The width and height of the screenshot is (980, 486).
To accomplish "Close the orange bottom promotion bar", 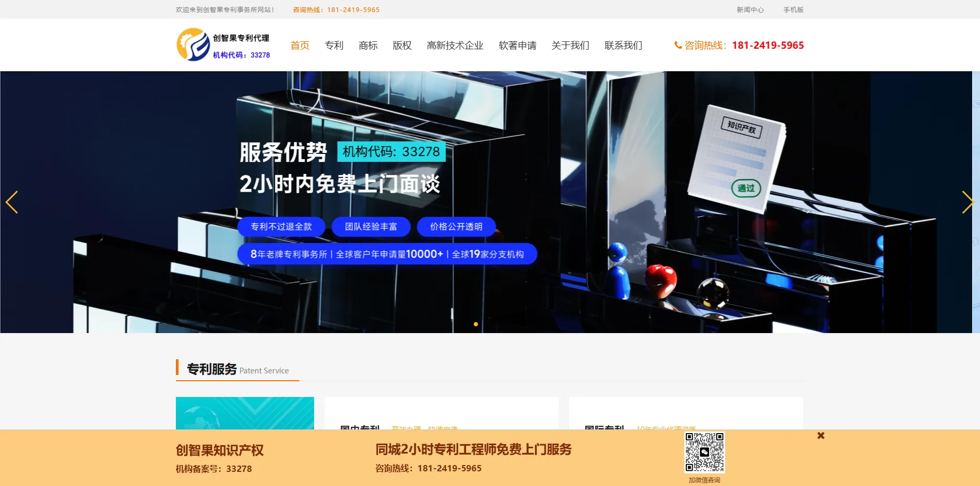I will click(821, 436).
